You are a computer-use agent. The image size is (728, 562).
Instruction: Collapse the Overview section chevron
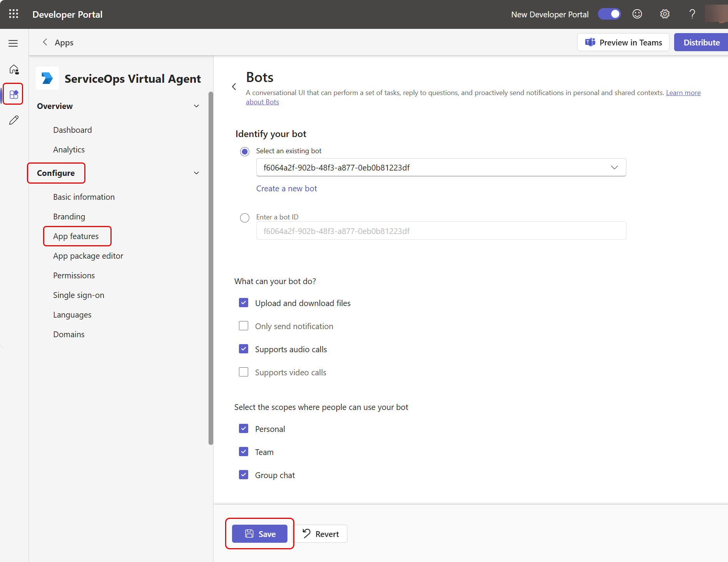[x=196, y=106]
